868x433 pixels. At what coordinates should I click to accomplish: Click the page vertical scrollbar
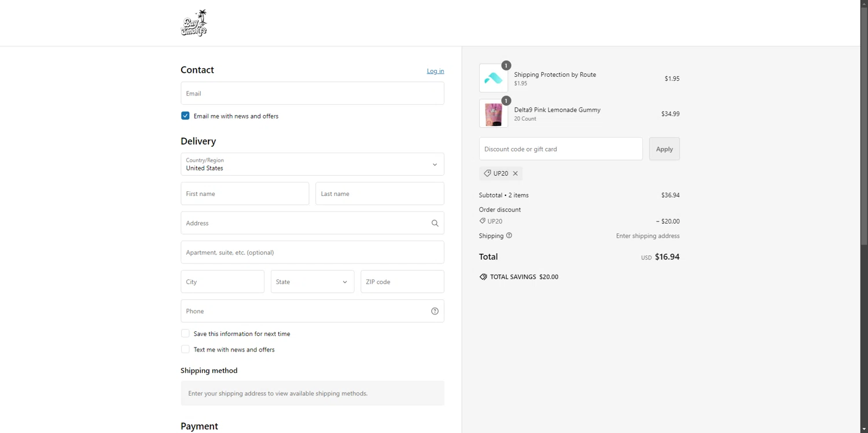[x=864, y=123]
